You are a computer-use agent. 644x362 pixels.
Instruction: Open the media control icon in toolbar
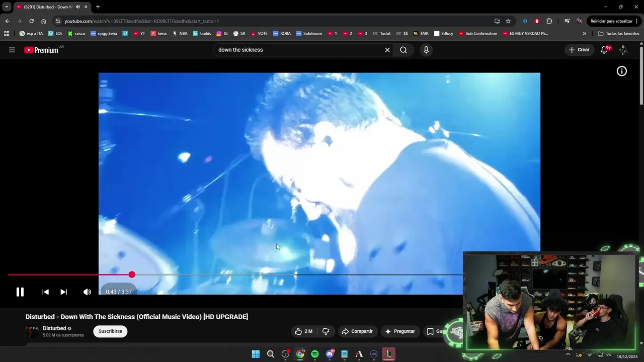tap(567, 21)
